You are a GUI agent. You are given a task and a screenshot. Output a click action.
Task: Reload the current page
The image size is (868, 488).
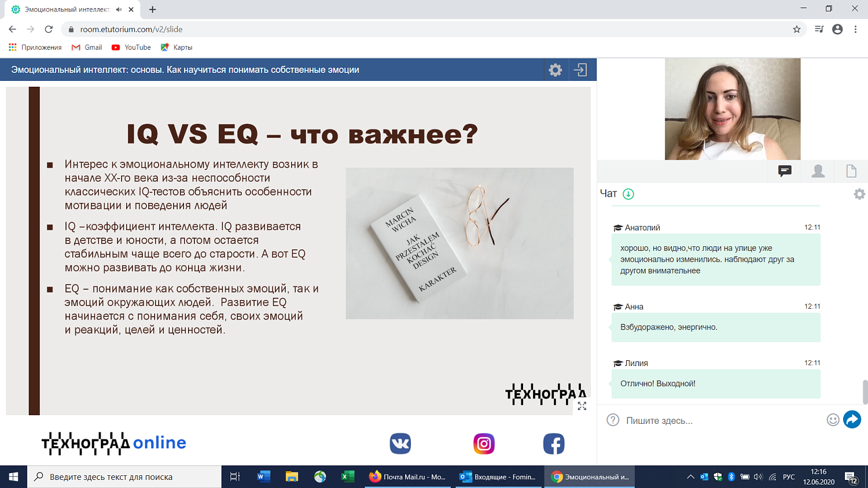[x=49, y=29]
